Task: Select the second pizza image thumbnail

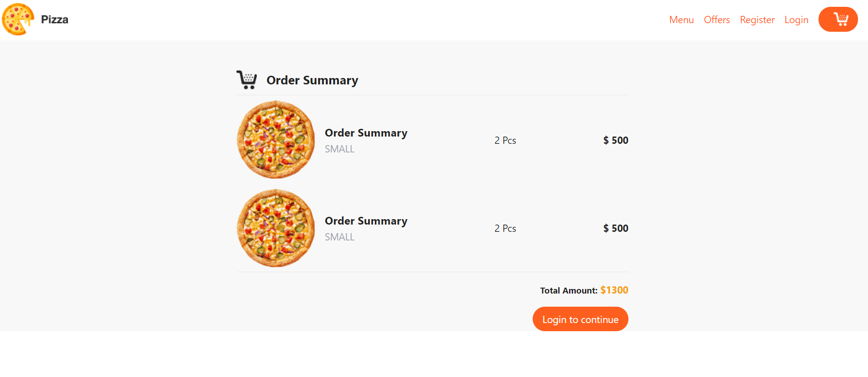Action: (x=275, y=227)
